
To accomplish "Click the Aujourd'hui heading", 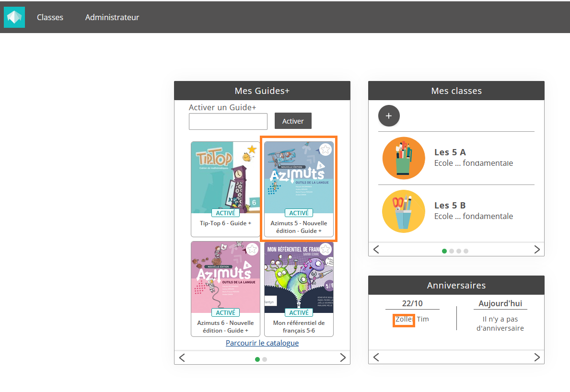I will (x=500, y=303).
